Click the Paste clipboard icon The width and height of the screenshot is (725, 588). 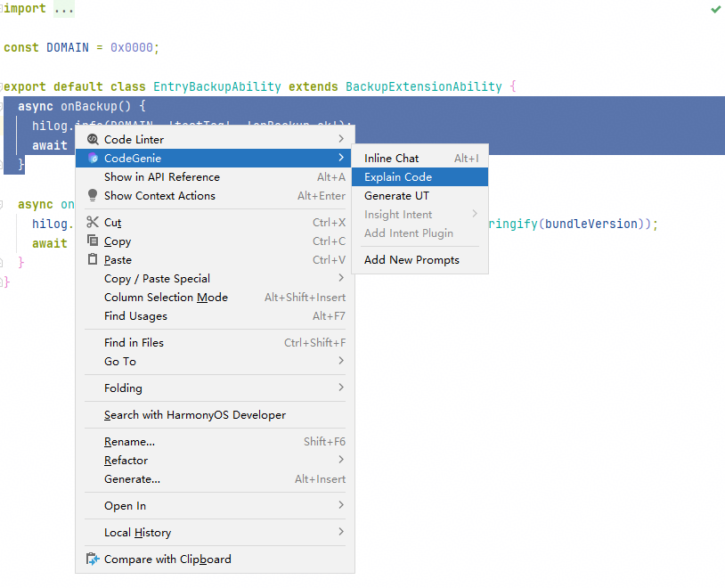pyautogui.click(x=93, y=260)
